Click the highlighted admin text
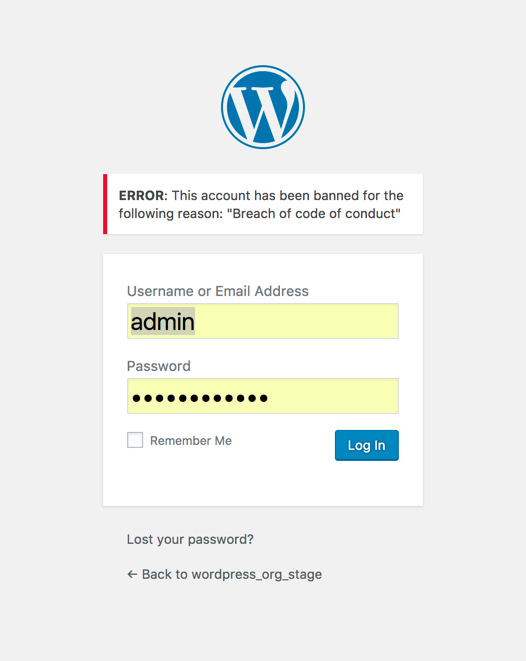 click(163, 322)
